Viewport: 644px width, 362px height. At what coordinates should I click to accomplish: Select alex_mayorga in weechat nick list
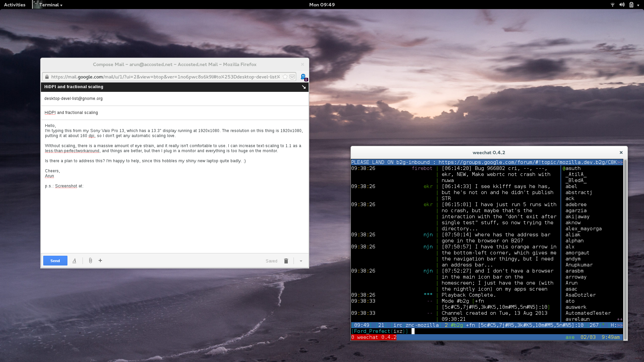pos(583,229)
